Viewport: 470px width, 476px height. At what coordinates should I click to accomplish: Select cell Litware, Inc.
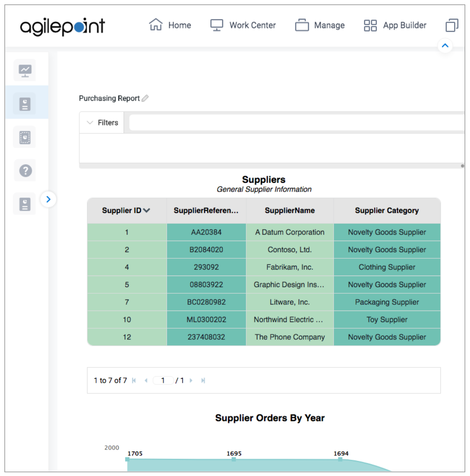[290, 302]
